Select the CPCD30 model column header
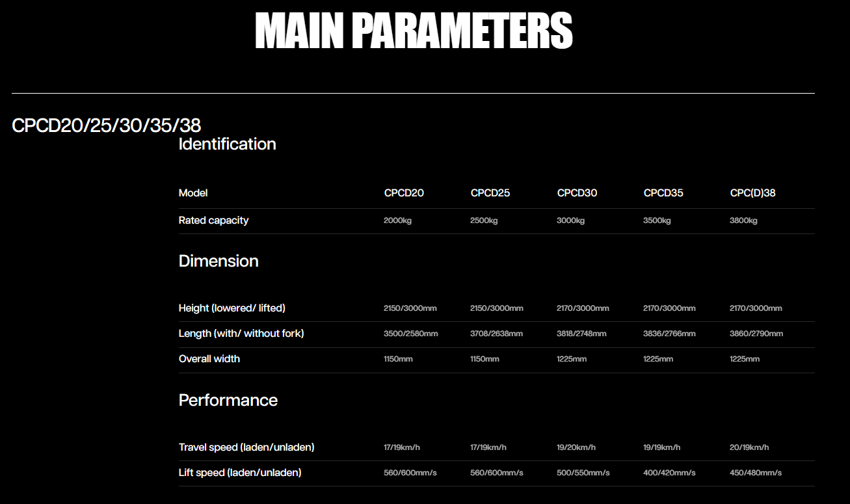The height and width of the screenshot is (504, 850). 577,193
